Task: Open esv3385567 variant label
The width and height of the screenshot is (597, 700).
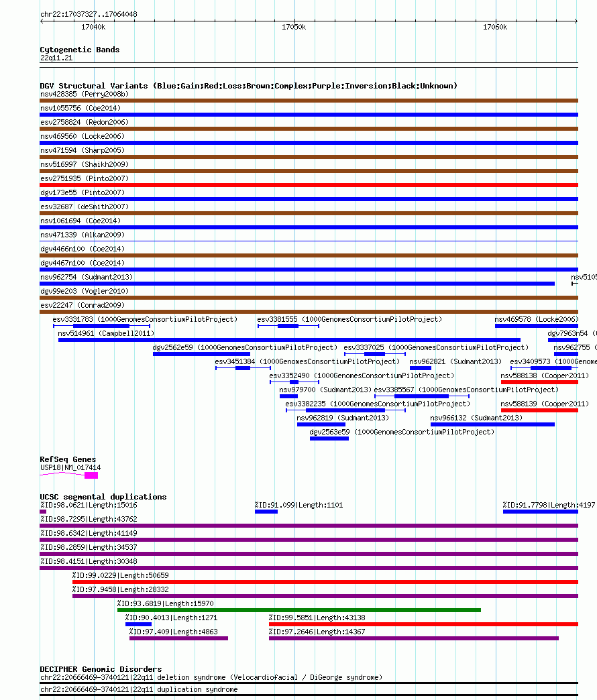Action: 467,390
